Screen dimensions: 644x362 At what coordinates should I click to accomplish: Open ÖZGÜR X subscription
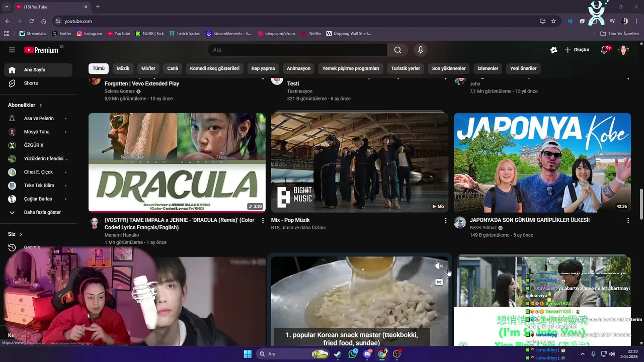[38, 145]
